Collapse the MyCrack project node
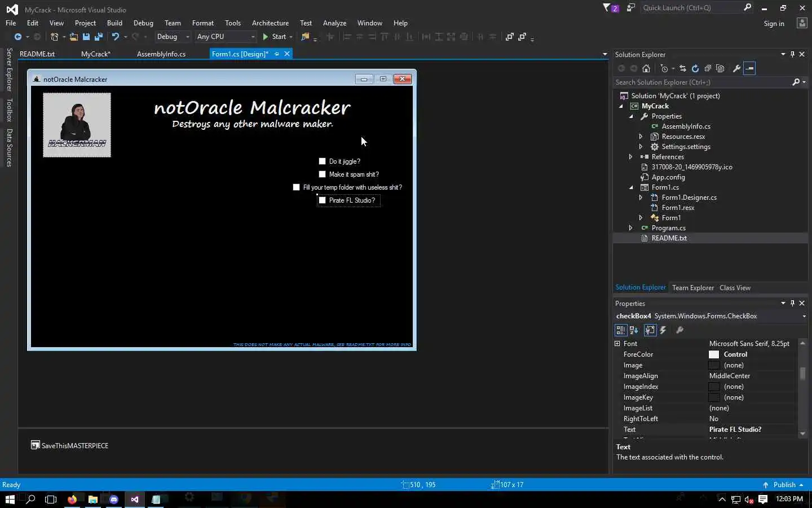 621,106
